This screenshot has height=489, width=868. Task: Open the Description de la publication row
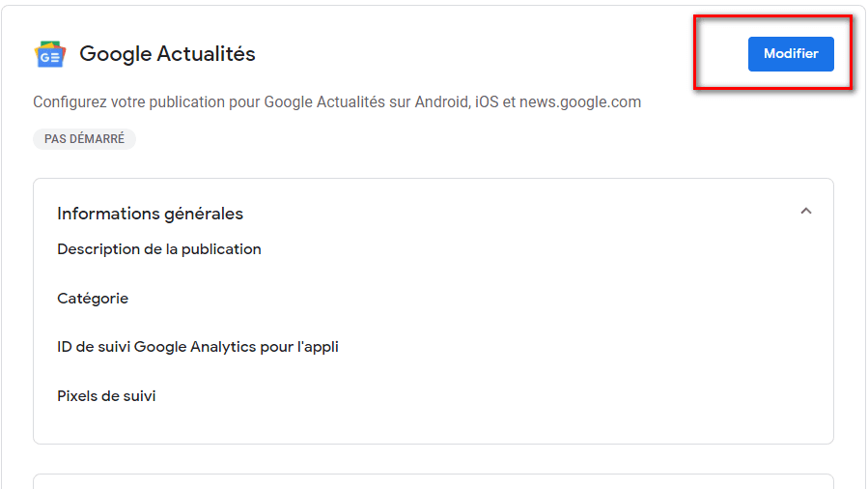coord(159,249)
